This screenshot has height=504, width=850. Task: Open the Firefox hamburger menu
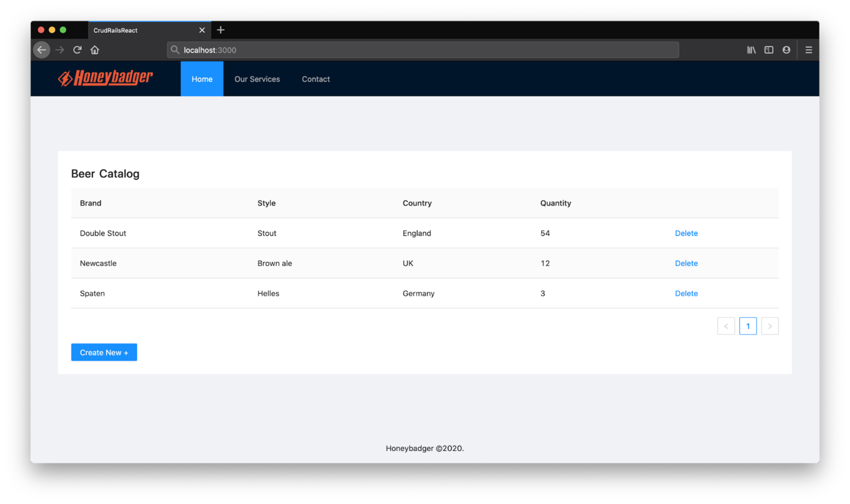coord(809,50)
